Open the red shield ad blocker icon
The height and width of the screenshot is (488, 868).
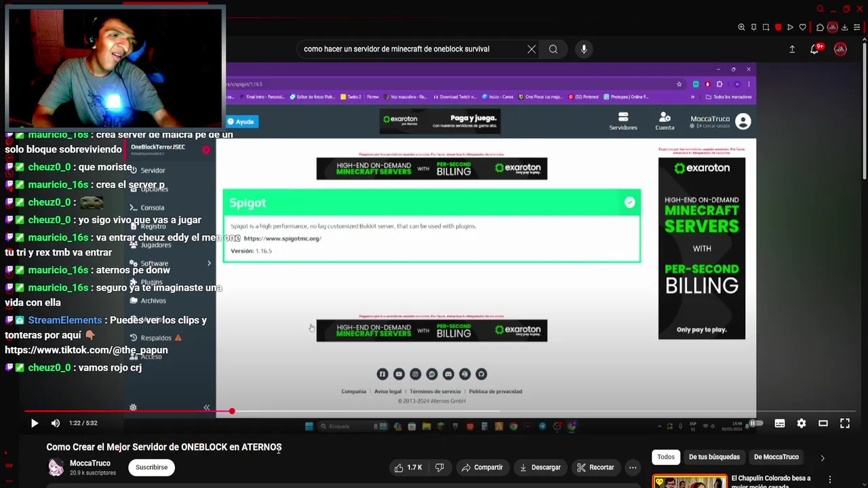778,27
